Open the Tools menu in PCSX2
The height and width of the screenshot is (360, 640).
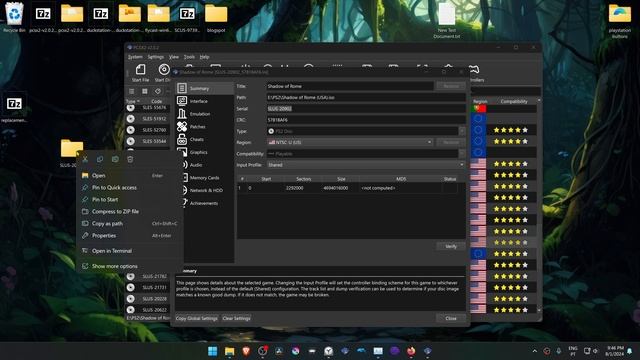tap(189, 57)
